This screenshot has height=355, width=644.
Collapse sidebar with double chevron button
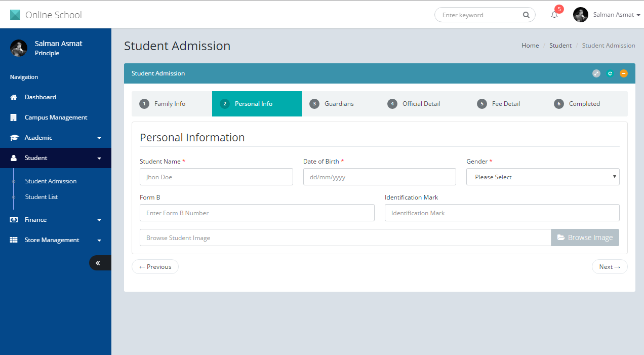coord(98,263)
